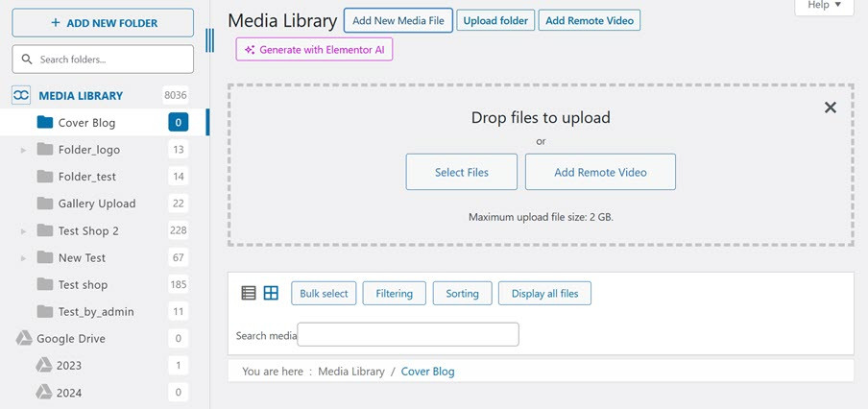Open the Filtering options
The image size is (868, 409).
[394, 294]
